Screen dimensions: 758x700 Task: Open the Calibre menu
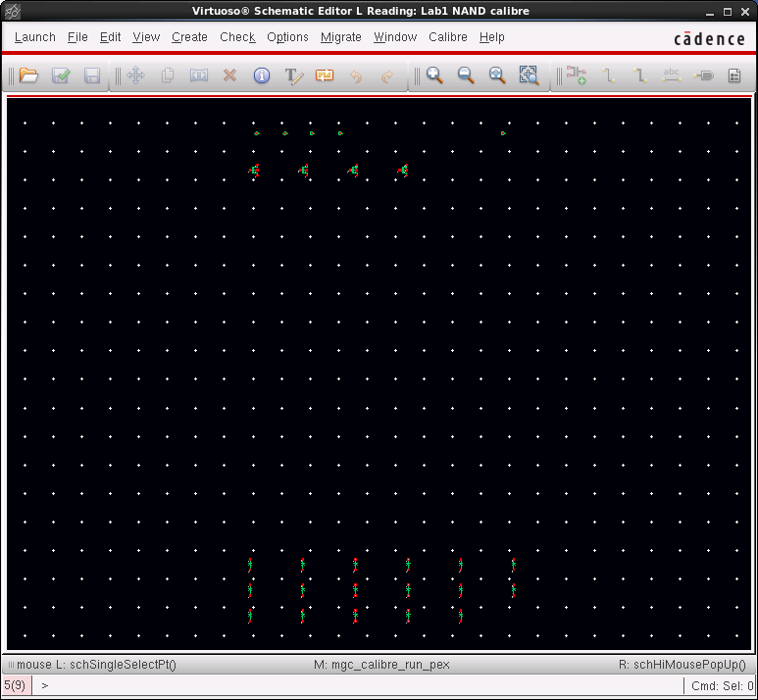point(448,37)
